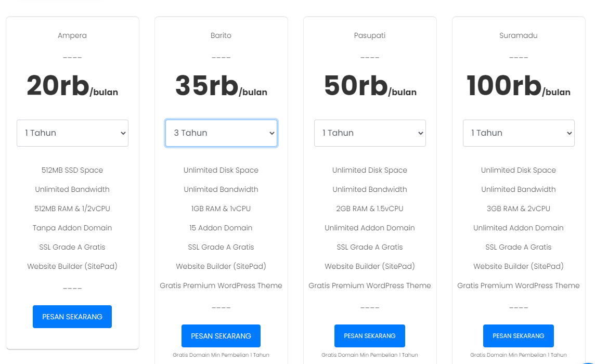
Task: Click the 'Tanpa Addon Domain' feature line
Action: click(72, 228)
